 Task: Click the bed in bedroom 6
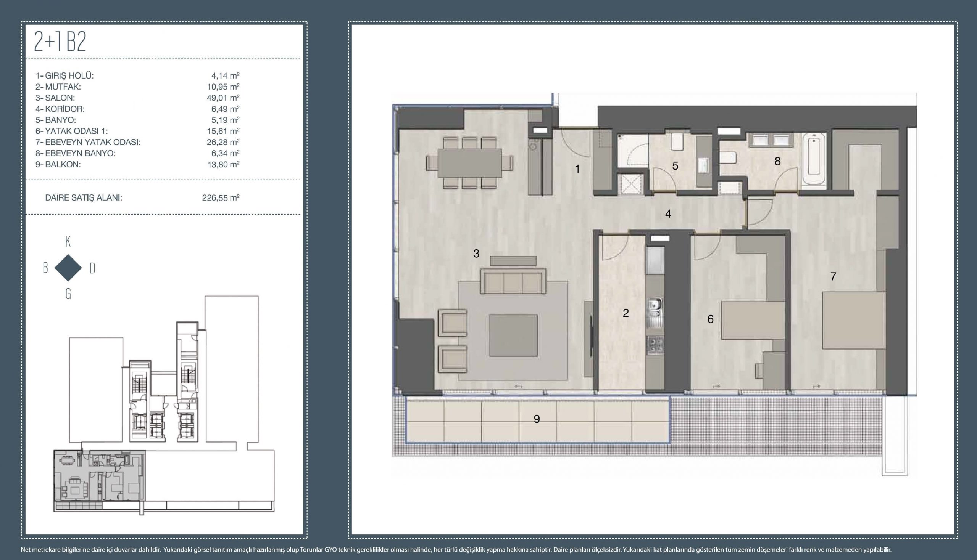(753, 320)
